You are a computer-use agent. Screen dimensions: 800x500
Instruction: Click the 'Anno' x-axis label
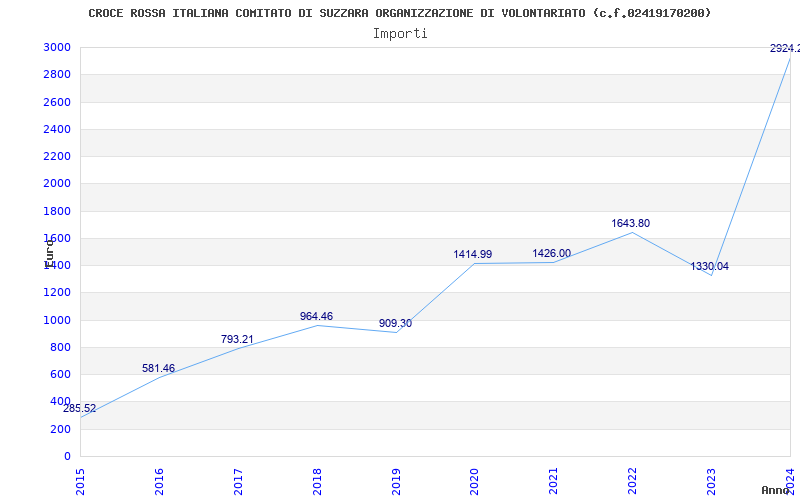tap(774, 490)
